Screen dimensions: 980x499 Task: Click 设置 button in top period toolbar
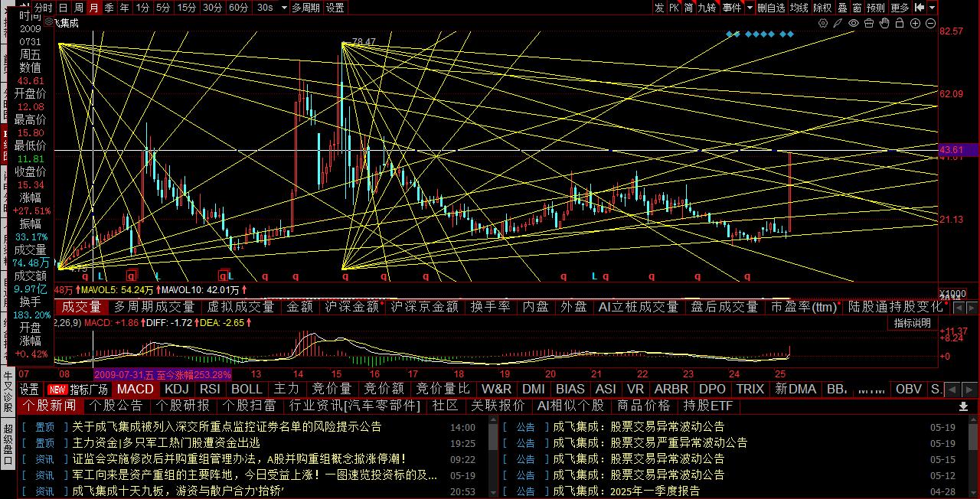point(335,8)
